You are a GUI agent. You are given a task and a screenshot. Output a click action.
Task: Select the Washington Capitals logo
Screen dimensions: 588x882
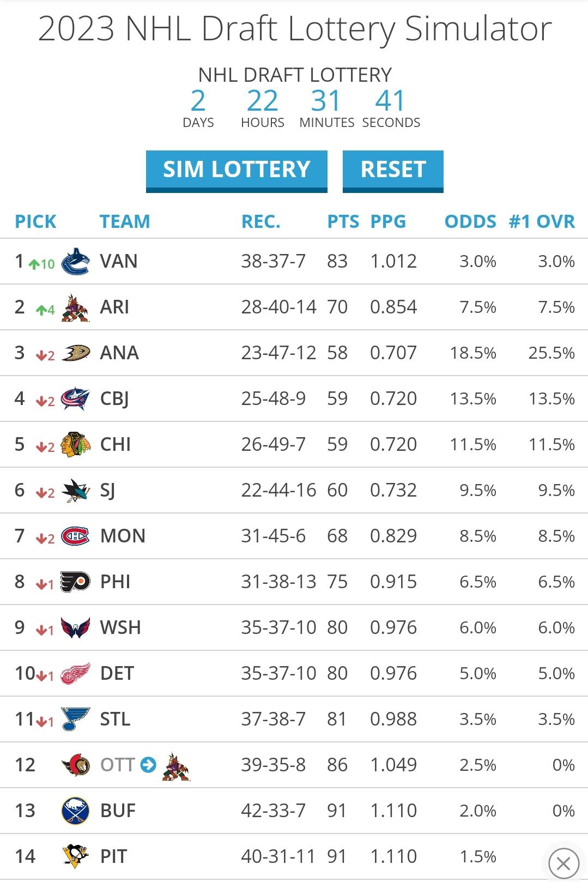coord(75,628)
